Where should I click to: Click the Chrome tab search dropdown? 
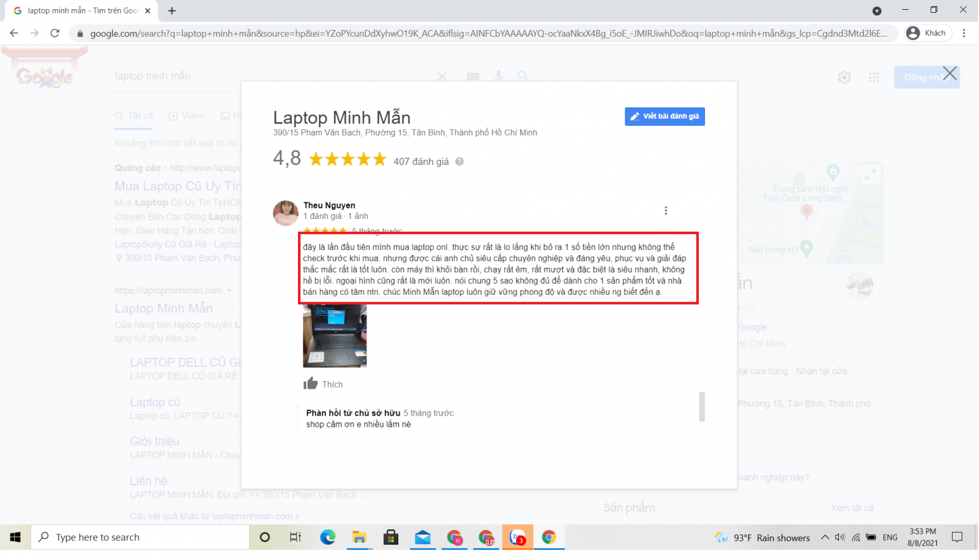click(x=877, y=10)
